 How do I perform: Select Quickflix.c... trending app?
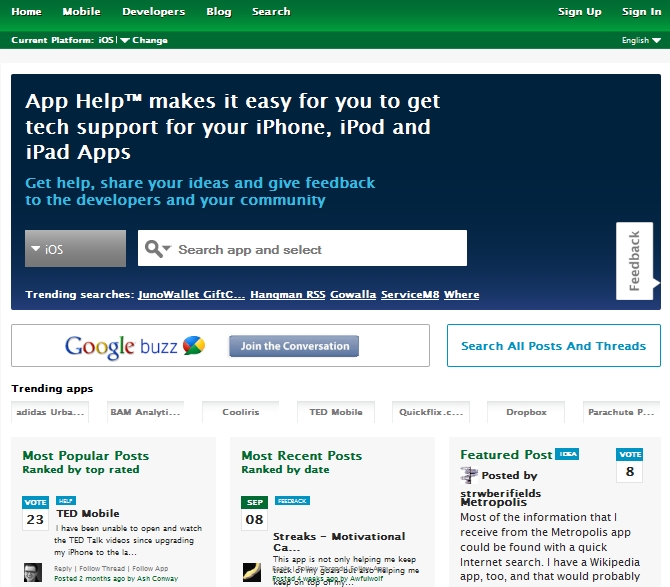point(431,412)
